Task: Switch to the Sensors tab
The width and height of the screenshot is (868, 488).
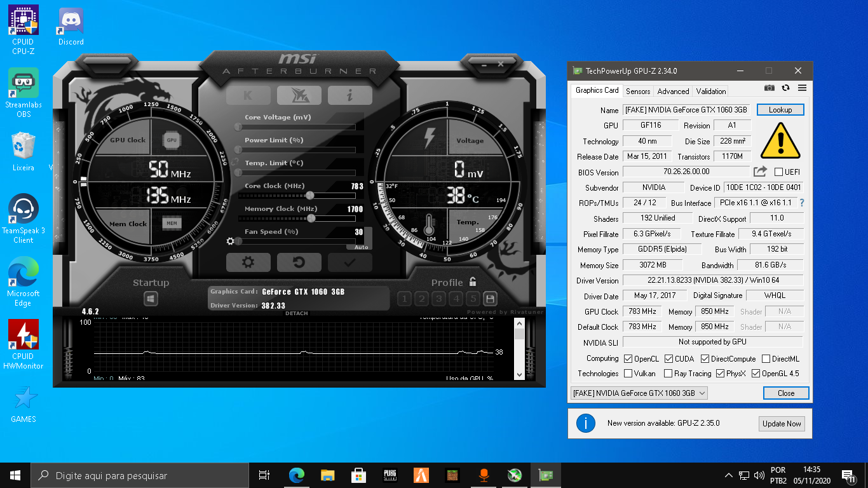Action: click(638, 91)
